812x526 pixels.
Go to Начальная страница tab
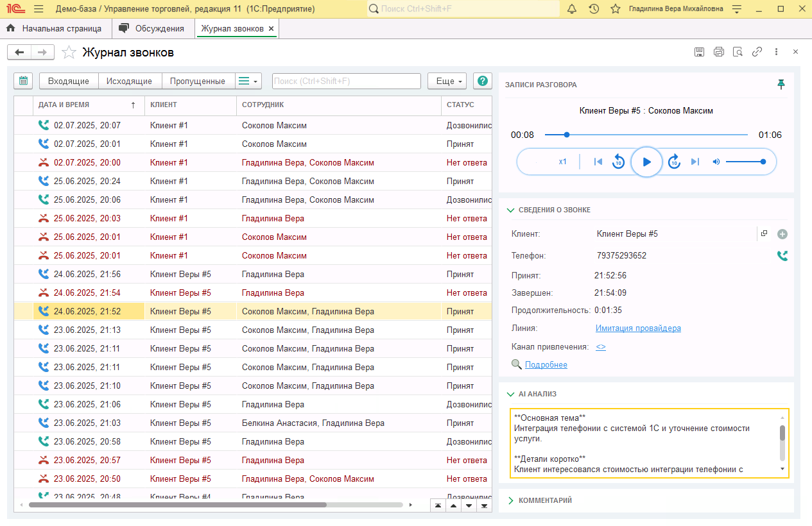click(55, 29)
